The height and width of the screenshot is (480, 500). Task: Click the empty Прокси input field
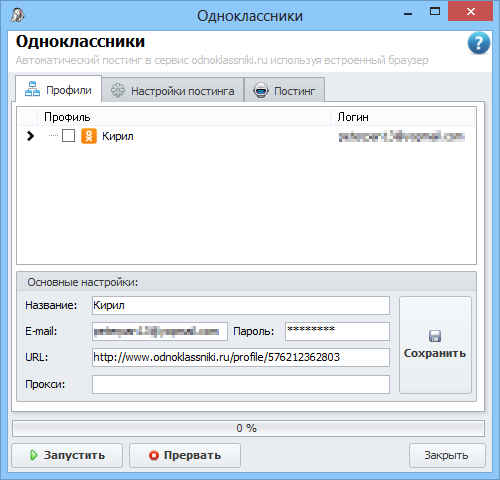[241, 384]
